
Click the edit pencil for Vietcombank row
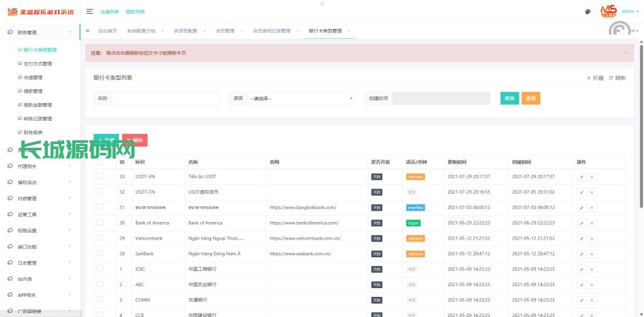click(x=582, y=238)
